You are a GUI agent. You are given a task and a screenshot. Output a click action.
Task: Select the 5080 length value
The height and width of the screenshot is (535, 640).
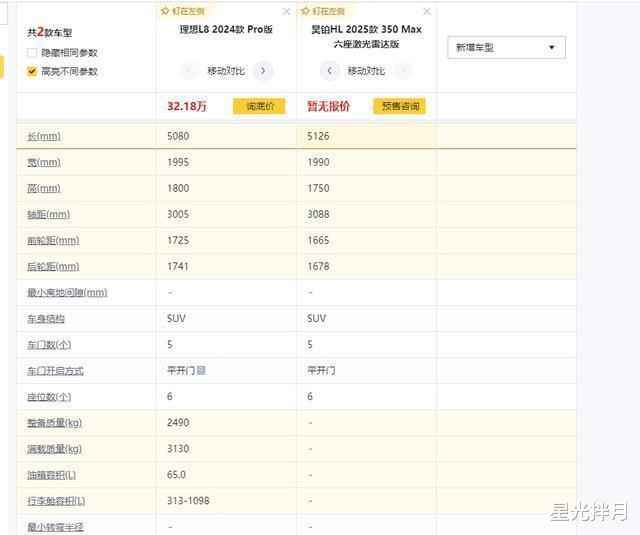point(178,136)
